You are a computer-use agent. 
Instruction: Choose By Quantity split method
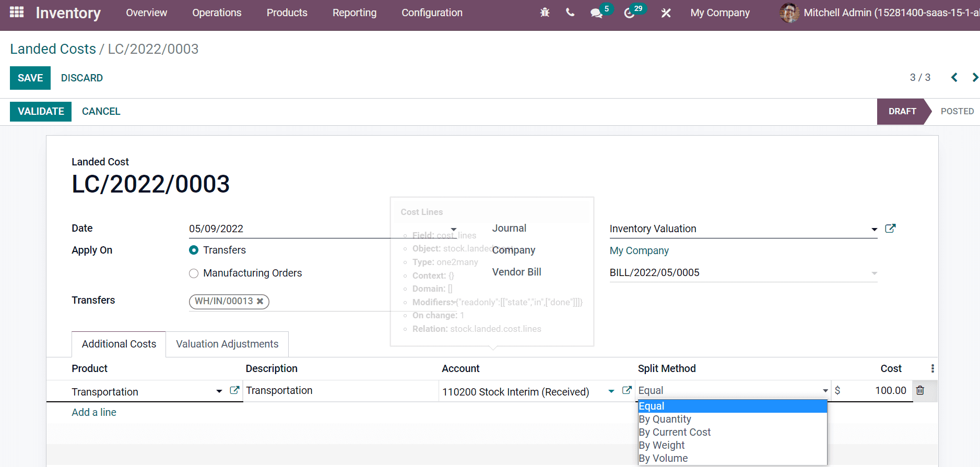(733, 419)
